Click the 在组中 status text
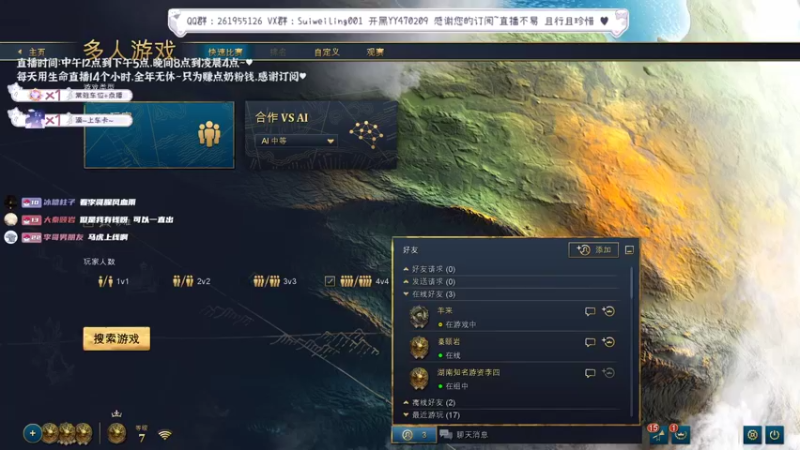Screen dimensions: 800x450 [x=457, y=386]
